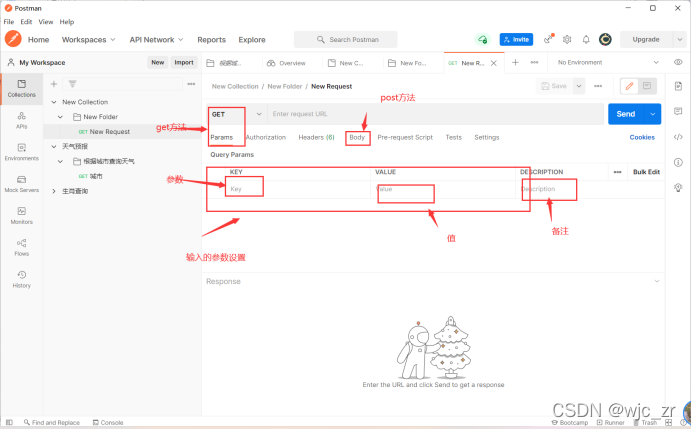Open documentation icon in right sidebar

(x=678, y=85)
